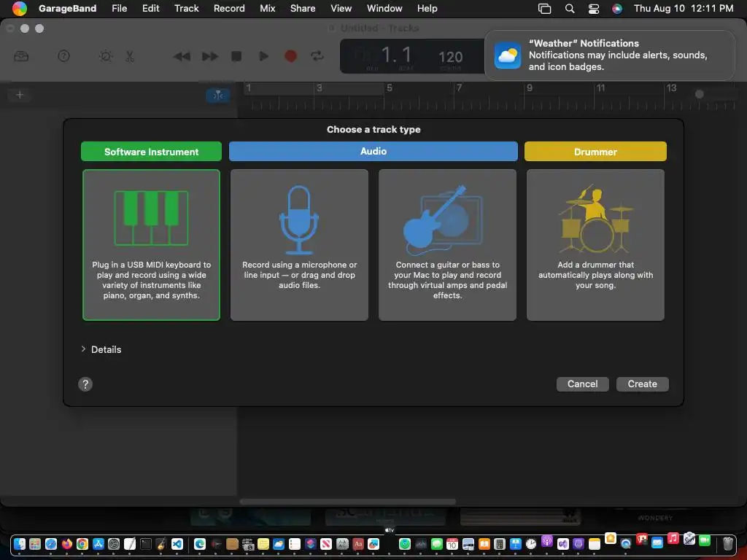Image resolution: width=747 pixels, height=560 pixels.
Task: Expand the Details disclosure triangle
Action: point(83,349)
